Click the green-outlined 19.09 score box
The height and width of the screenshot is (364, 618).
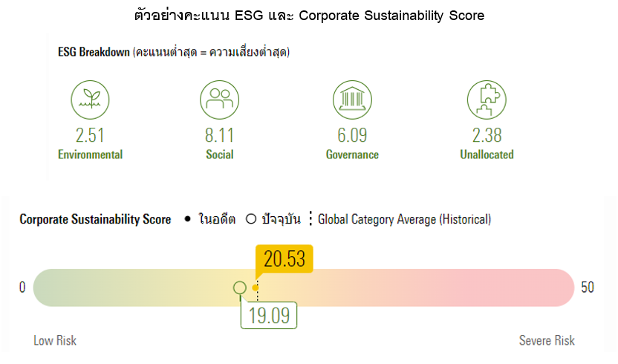pos(268,316)
